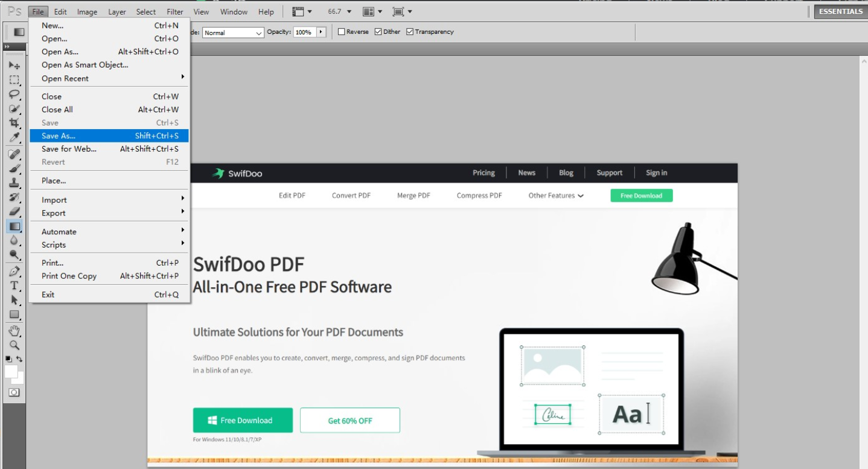Select the Eraser tool
The height and width of the screenshot is (469, 868).
(14, 212)
